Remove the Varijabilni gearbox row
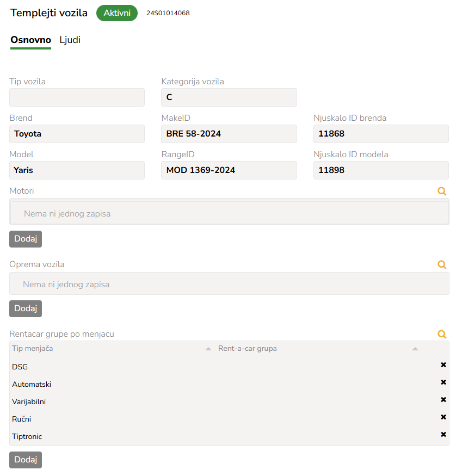Viewport: 456px width, 476px height. 443,399
